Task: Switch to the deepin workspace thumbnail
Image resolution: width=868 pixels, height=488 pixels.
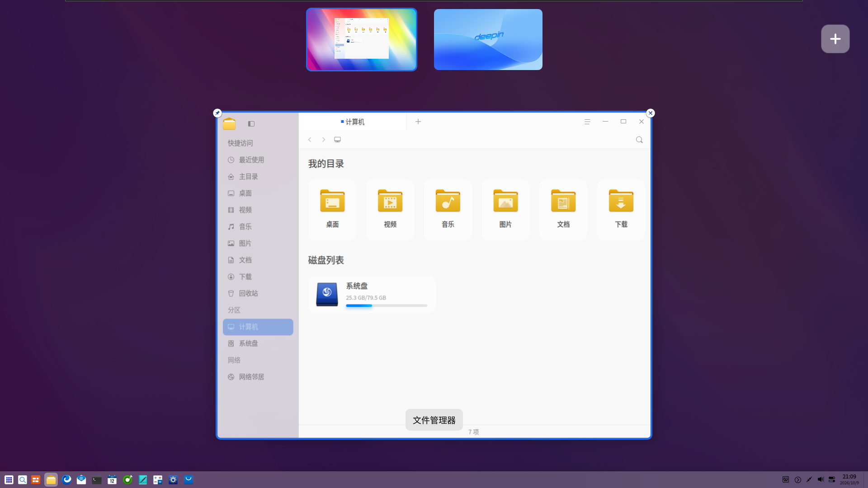Action: (488, 40)
